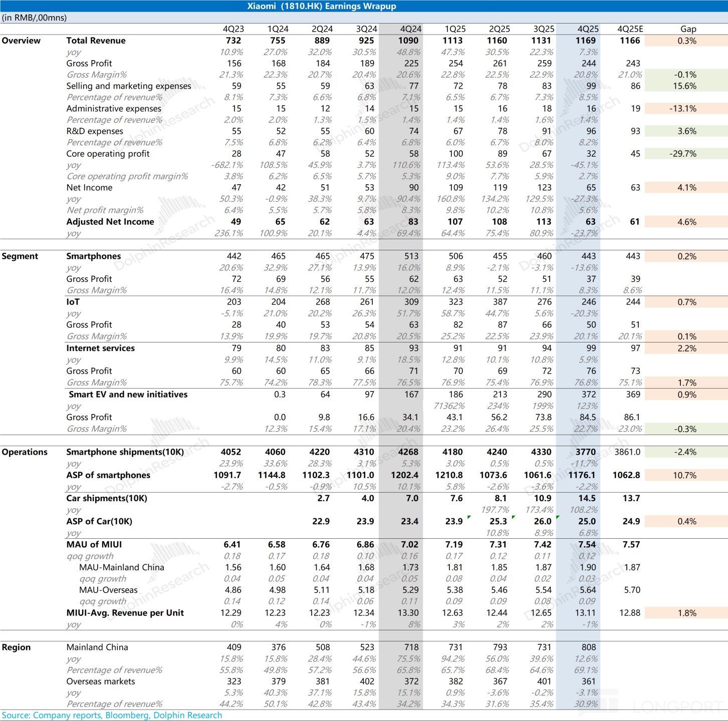The image size is (728, 721).
Task: Click the 4Q25E column header
Action: (x=630, y=29)
